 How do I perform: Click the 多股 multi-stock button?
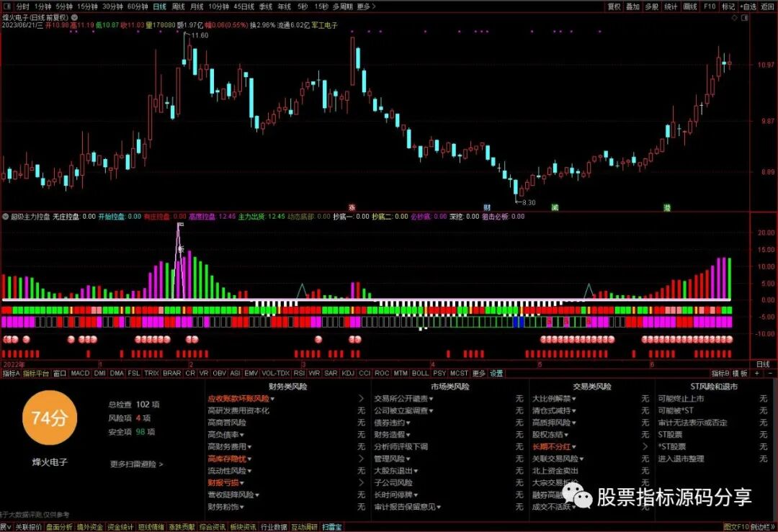click(x=651, y=6)
